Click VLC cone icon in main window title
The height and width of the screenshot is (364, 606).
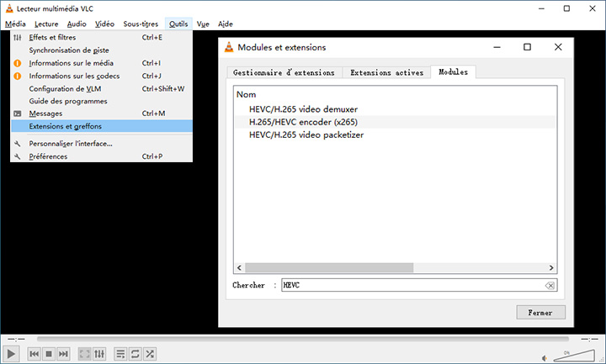pos(9,8)
